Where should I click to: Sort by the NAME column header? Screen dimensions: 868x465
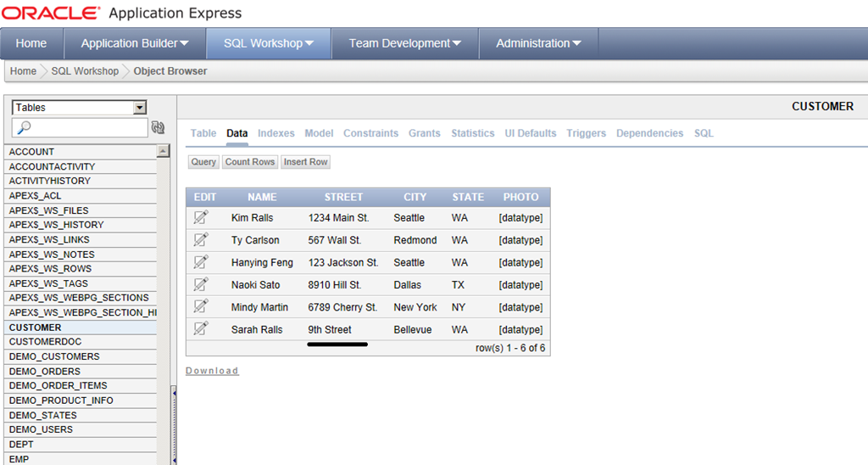click(x=262, y=197)
